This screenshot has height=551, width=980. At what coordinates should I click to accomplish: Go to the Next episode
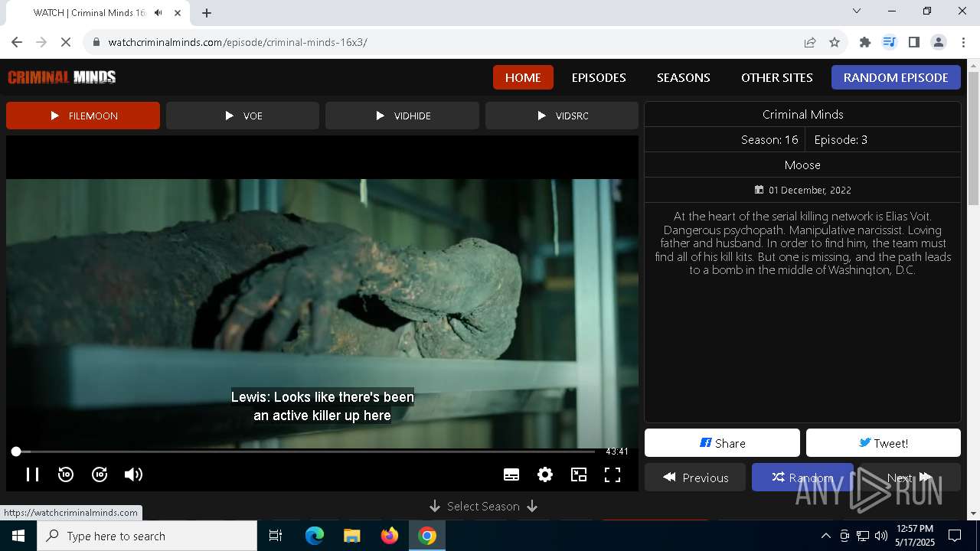(910, 478)
